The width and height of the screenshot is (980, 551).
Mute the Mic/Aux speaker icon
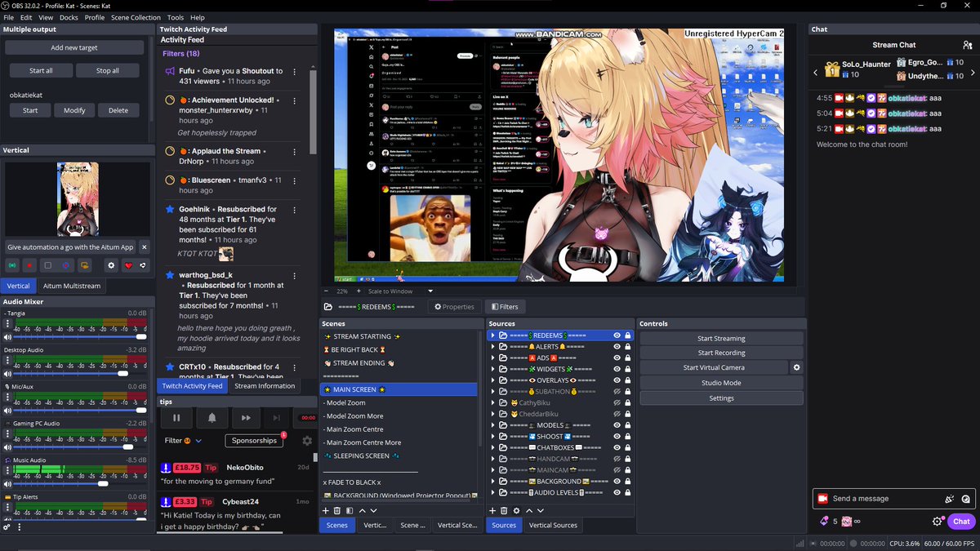[7, 411]
